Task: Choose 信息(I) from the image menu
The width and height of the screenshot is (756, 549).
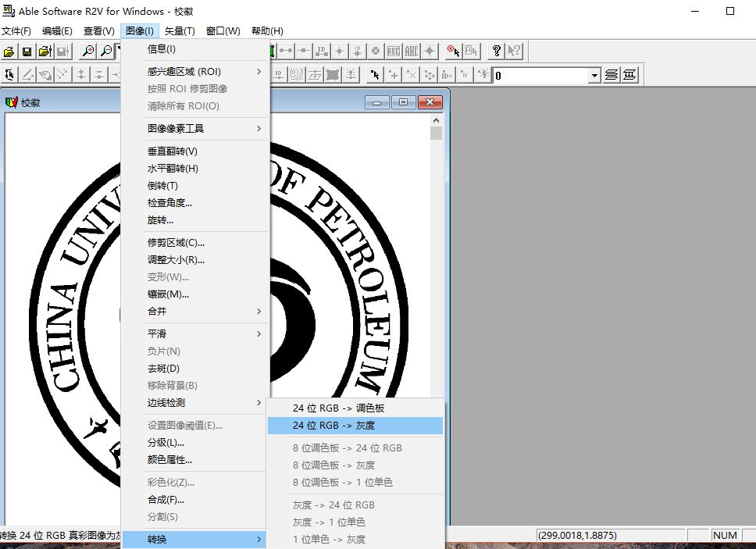Action: 195,49
